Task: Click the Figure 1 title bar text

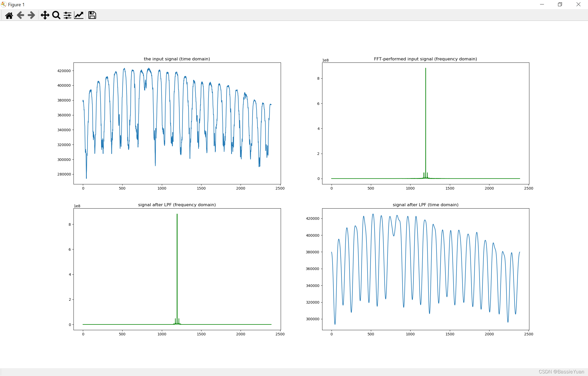Action: (x=16, y=5)
